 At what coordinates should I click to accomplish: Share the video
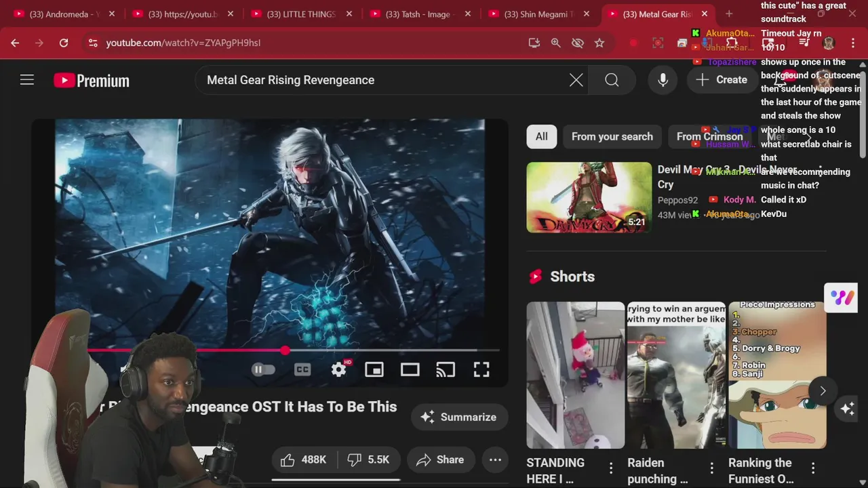point(439,460)
